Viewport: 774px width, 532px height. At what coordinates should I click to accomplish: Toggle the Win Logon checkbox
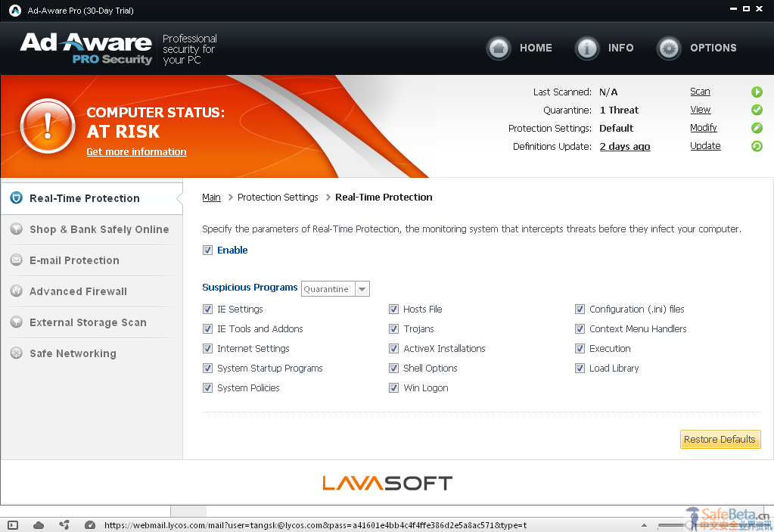click(x=394, y=388)
